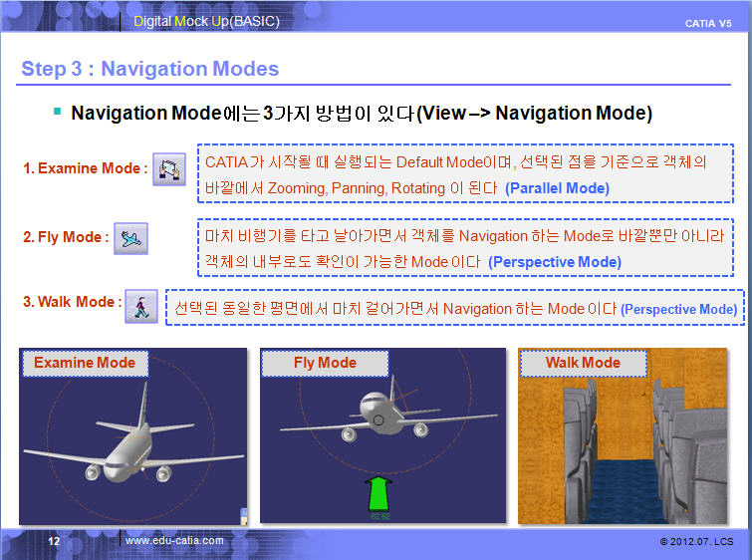The image size is (752, 560).
Task: Select the Examine Mode description text box
Action: click(465, 174)
